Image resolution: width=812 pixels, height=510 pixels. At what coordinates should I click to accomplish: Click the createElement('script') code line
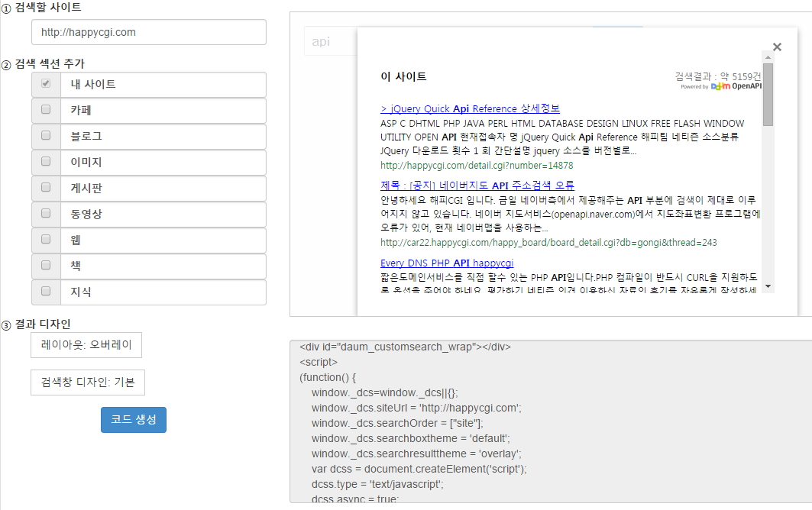coord(419,469)
